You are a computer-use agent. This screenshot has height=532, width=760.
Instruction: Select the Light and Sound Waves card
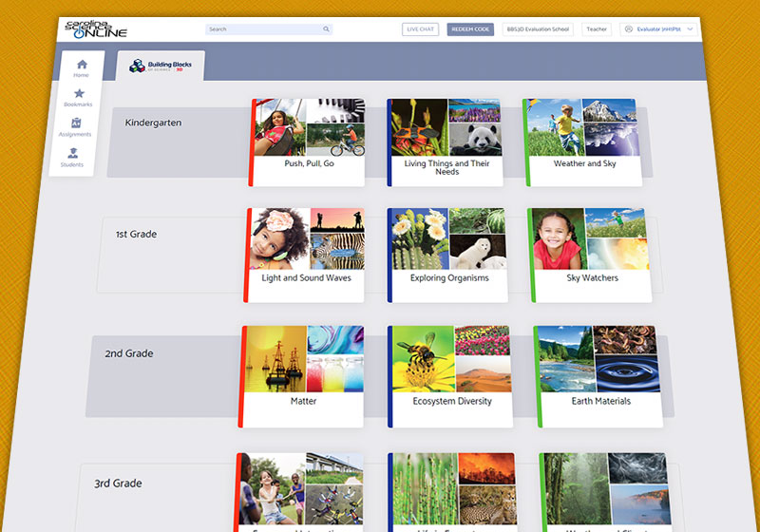click(x=305, y=255)
